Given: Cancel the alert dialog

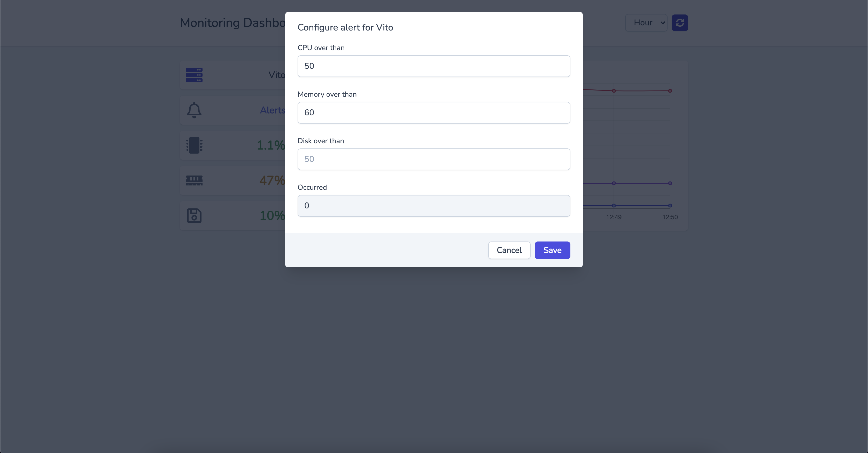Looking at the screenshot, I should [509, 250].
